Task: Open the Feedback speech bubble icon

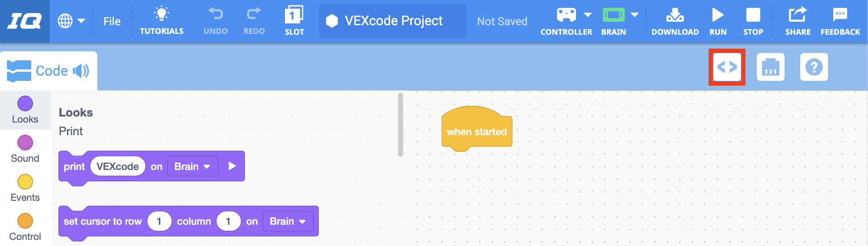Action: click(x=840, y=15)
